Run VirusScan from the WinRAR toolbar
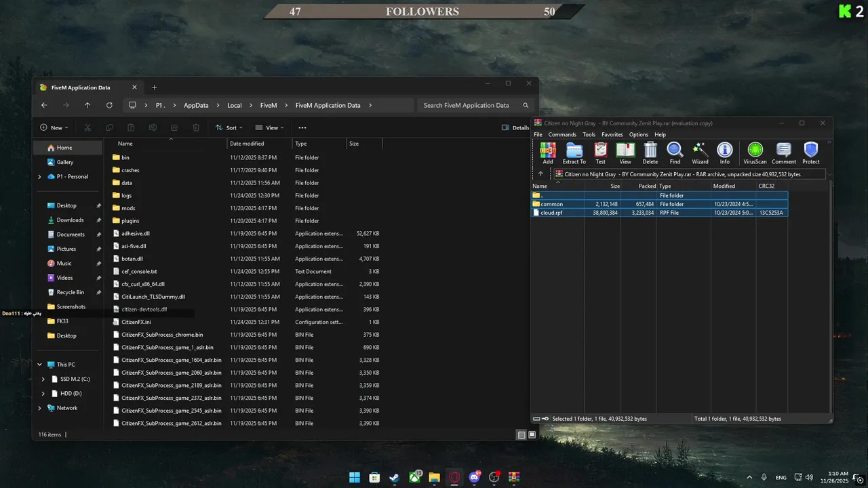This screenshot has width=868, height=488. [755, 152]
